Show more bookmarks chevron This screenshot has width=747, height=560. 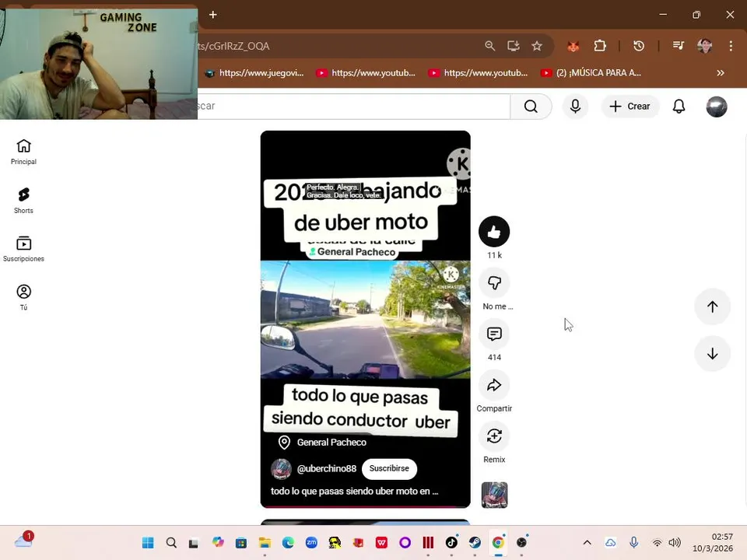click(x=721, y=73)
